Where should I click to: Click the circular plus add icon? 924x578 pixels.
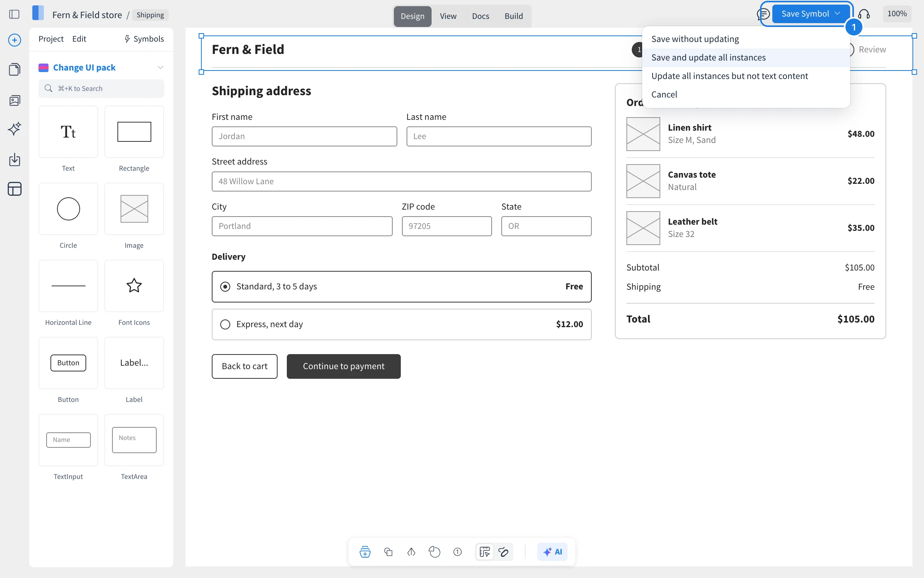pos(15,40)
